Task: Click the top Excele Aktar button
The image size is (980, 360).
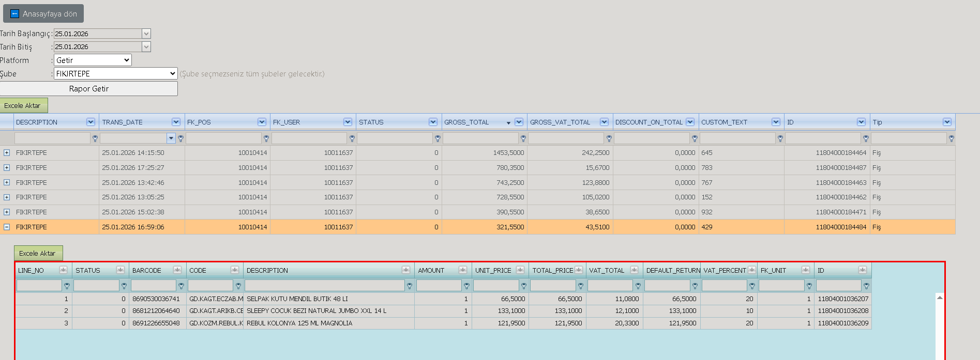Action: 24,105
